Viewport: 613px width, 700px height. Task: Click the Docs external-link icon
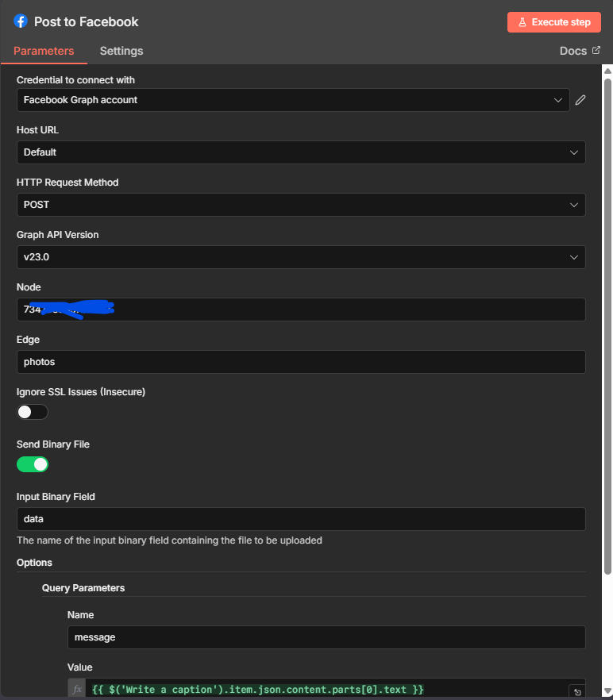point(596,51)
